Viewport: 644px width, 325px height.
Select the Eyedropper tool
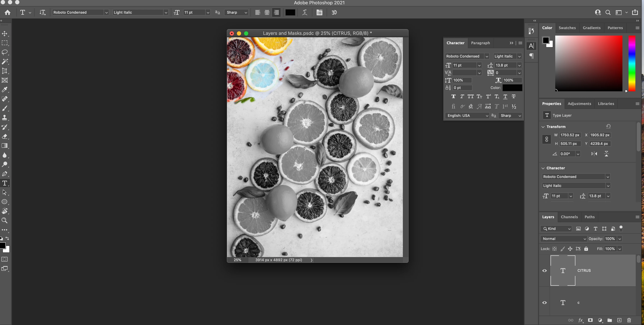pyautogui.click(x=4, y=90)
